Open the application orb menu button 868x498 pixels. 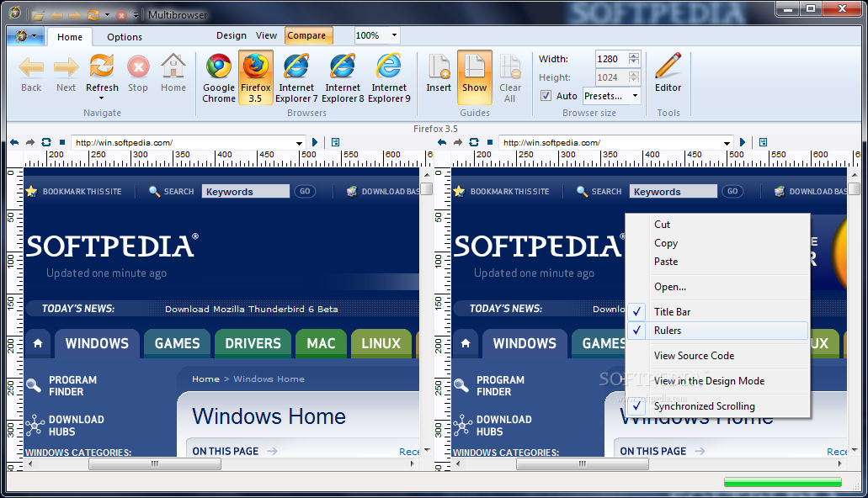pos(25,36)
